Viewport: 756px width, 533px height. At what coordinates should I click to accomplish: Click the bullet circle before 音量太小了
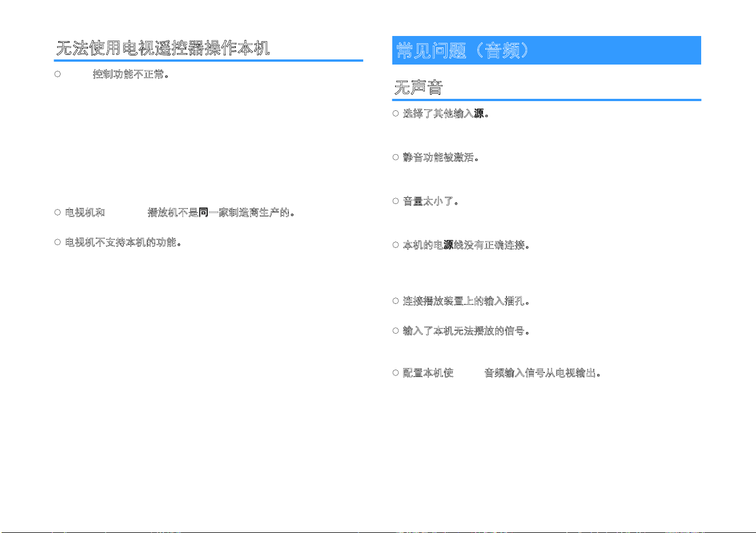[x=395, y=201]
